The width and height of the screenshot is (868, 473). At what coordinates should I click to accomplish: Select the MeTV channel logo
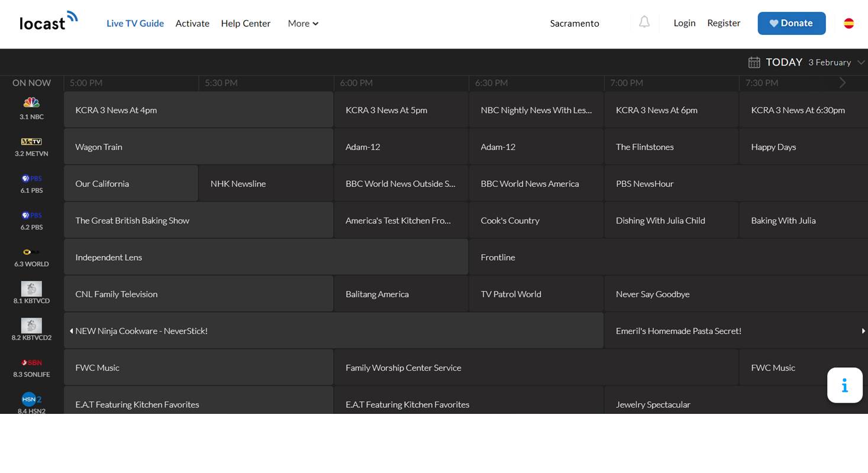(31, 142)
